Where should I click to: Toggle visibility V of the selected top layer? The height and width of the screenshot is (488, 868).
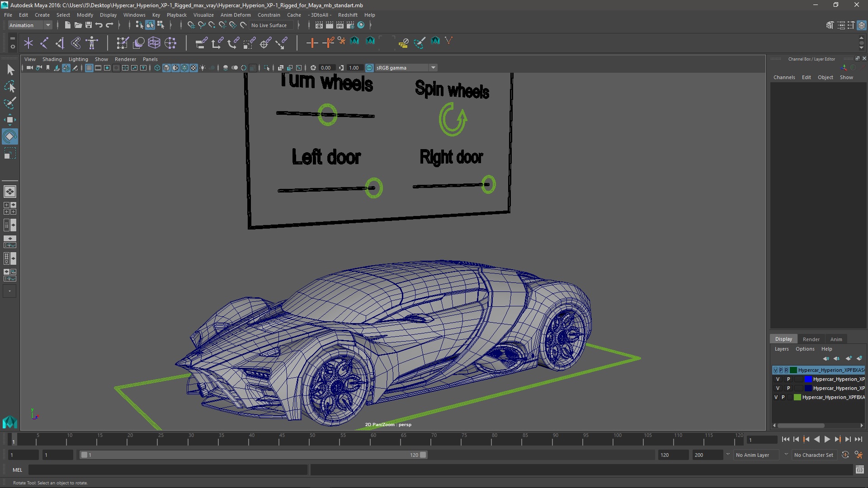pyautogui.click(x=776, y=370)
